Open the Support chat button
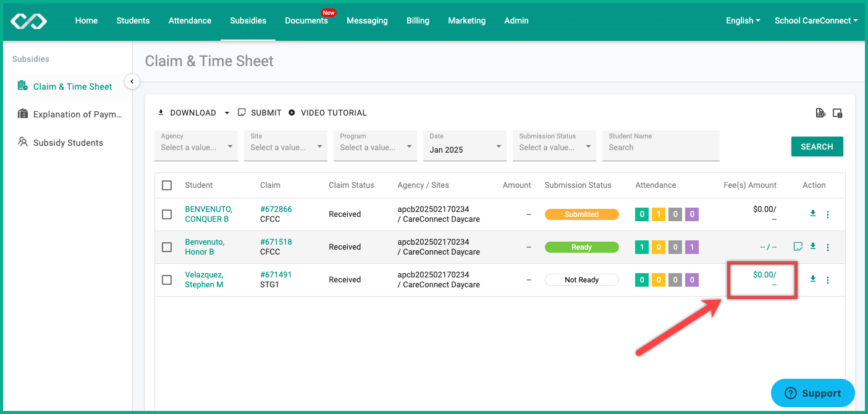 [x=813, y=393]
